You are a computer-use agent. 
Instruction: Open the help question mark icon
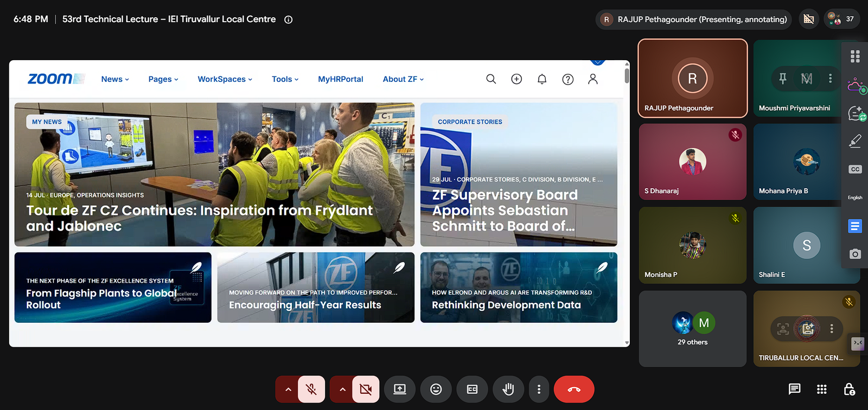(568, 79)
